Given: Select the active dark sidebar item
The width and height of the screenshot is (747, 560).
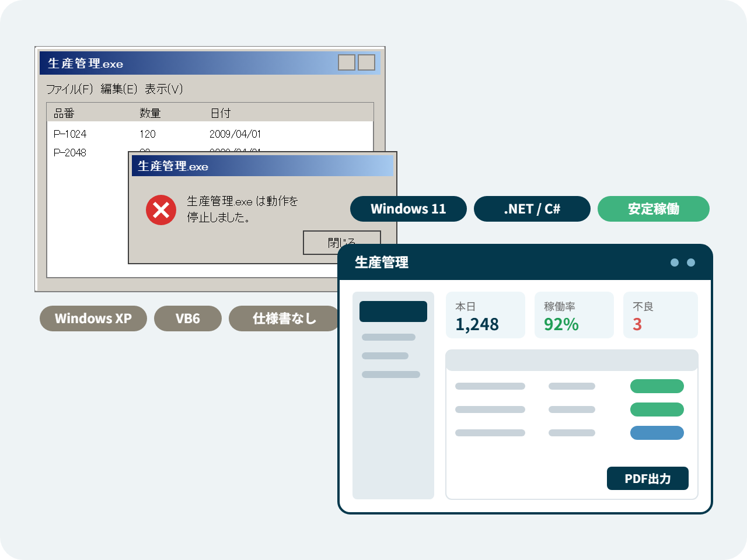Looking at the screenshot, I should (393, 311).
